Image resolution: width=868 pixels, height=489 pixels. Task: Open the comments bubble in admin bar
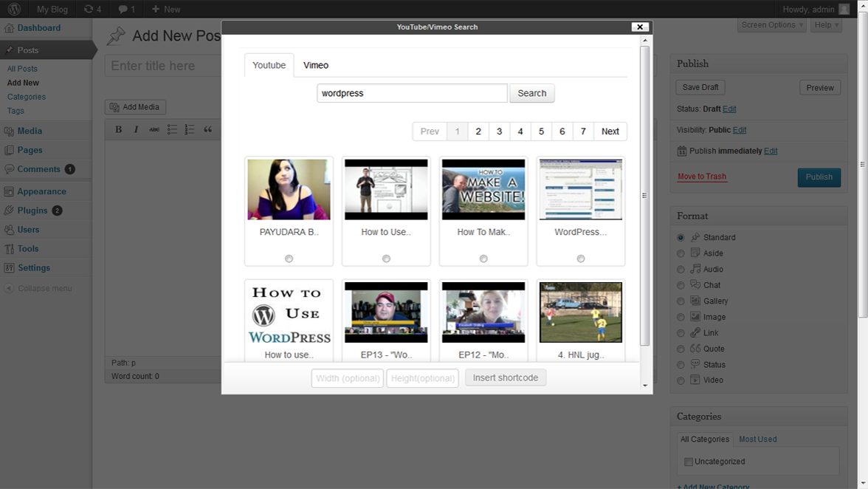coord(126,10)
